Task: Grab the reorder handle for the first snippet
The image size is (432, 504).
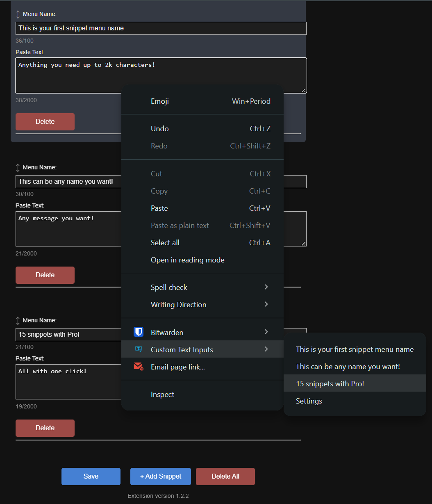Action: pyautogui.click(x=18, y=14)
